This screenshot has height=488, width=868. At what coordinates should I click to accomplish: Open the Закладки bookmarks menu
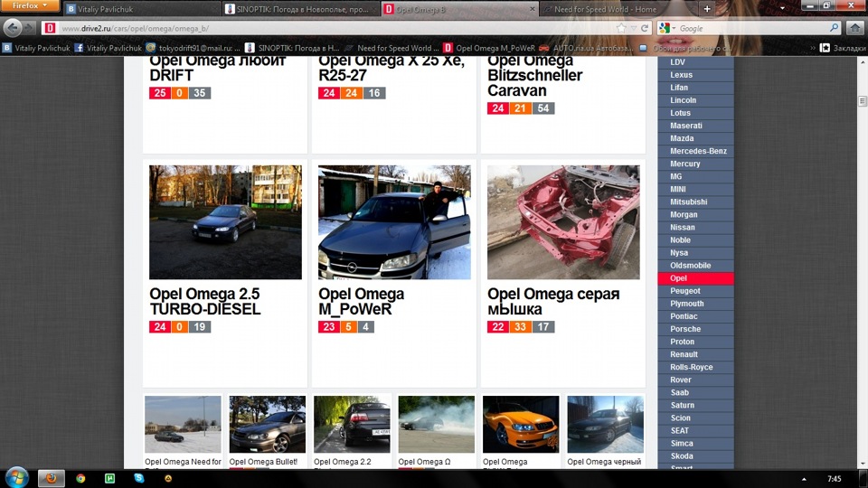843,48
